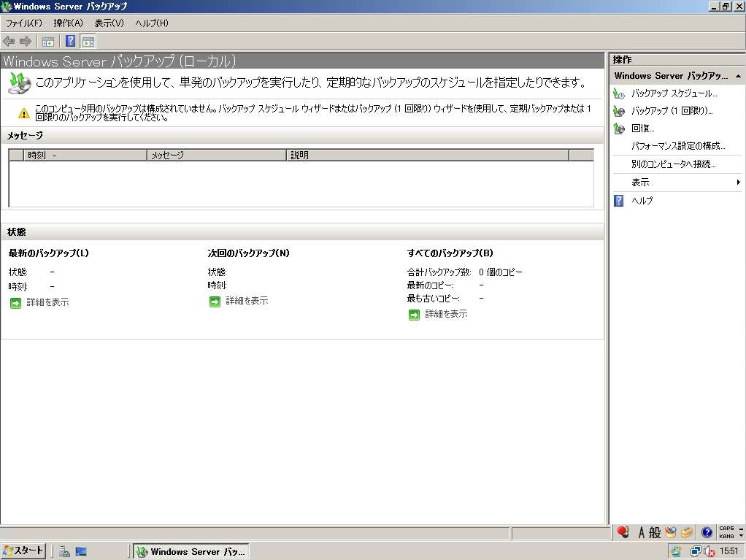Open 詳細を表示 under 最新のバックアップ
746x560 pixels.
47,302
